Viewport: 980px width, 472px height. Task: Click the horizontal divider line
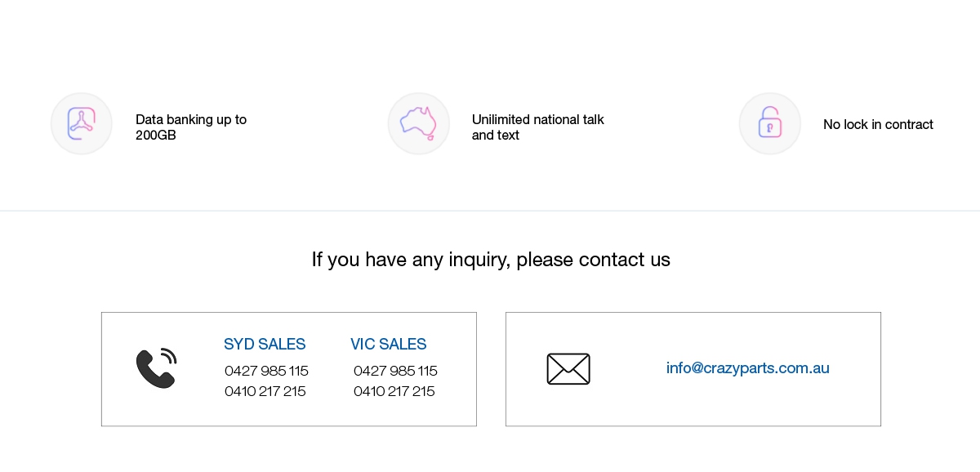pyautogui.click(x=490, y=211)
